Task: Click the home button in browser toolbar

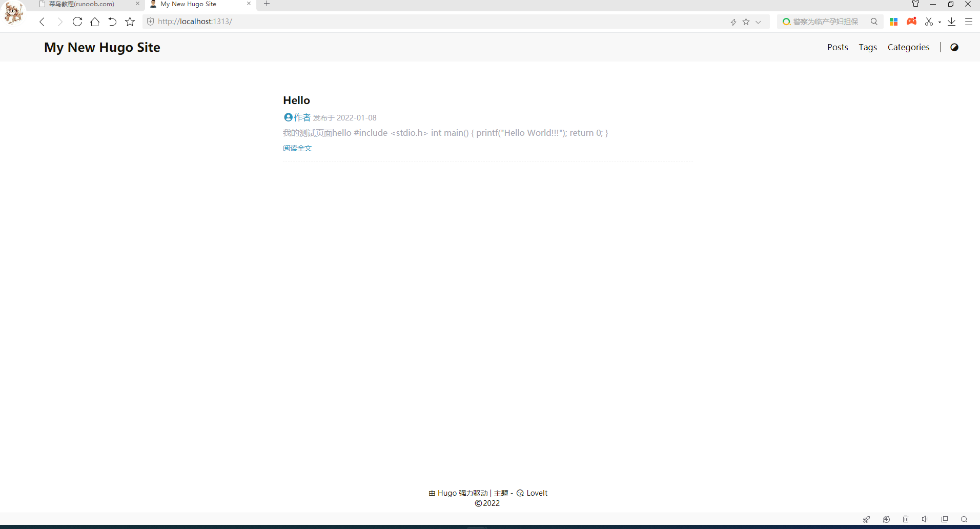Action: coord(94,22)
